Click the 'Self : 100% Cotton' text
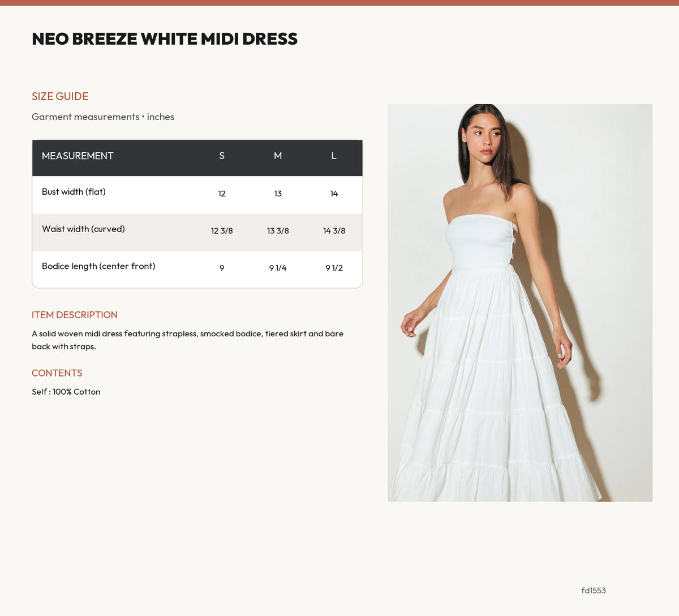Image resolution: width=679 pixels, height=616 pixels. (x=66, y=392)
